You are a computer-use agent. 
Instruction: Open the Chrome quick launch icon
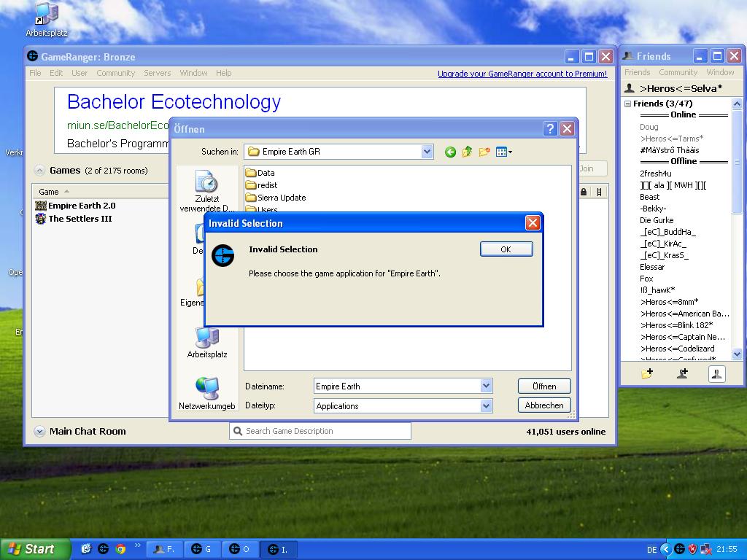coord(120,549)
